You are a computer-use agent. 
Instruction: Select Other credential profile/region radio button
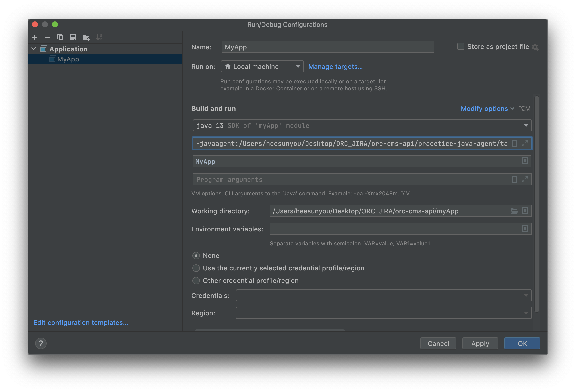[x=196, y=281]
